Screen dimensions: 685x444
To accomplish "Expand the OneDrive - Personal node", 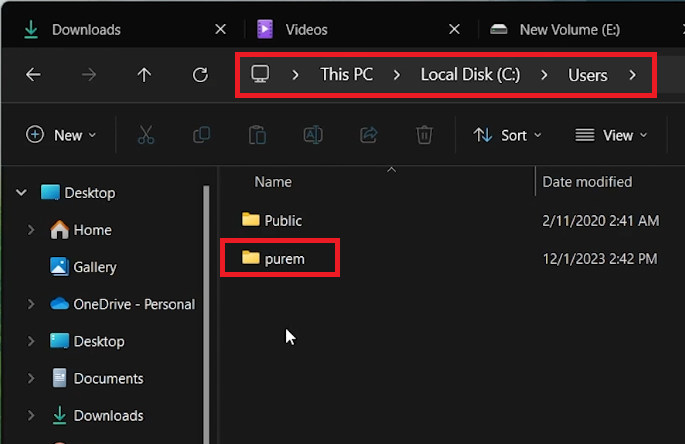I will tap(31, 304).
